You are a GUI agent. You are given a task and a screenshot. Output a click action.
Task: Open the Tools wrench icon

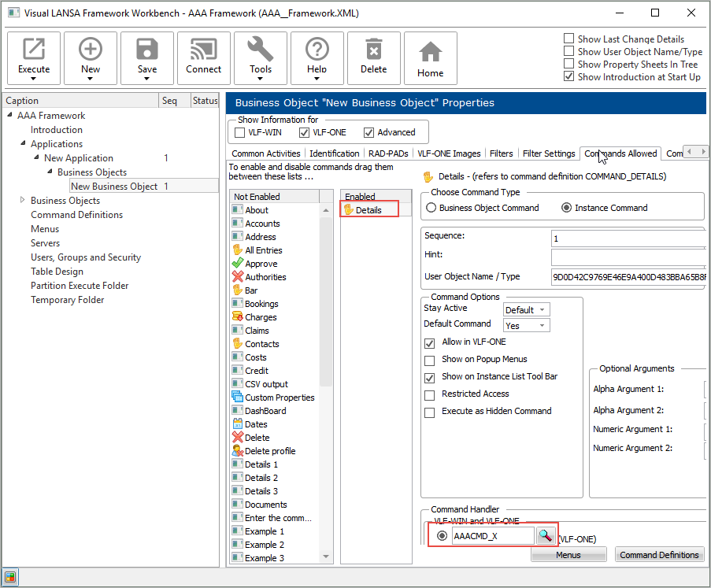[261, 57]
